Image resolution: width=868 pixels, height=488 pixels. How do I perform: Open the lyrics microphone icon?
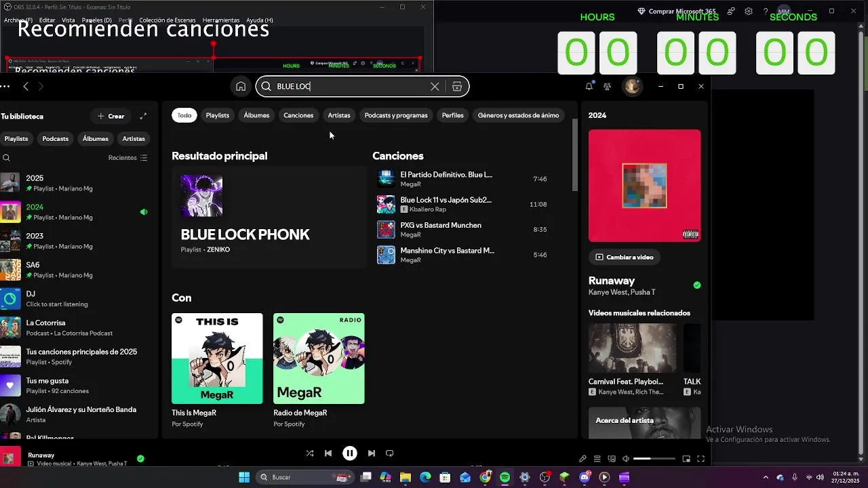click(x=583, y=459)
